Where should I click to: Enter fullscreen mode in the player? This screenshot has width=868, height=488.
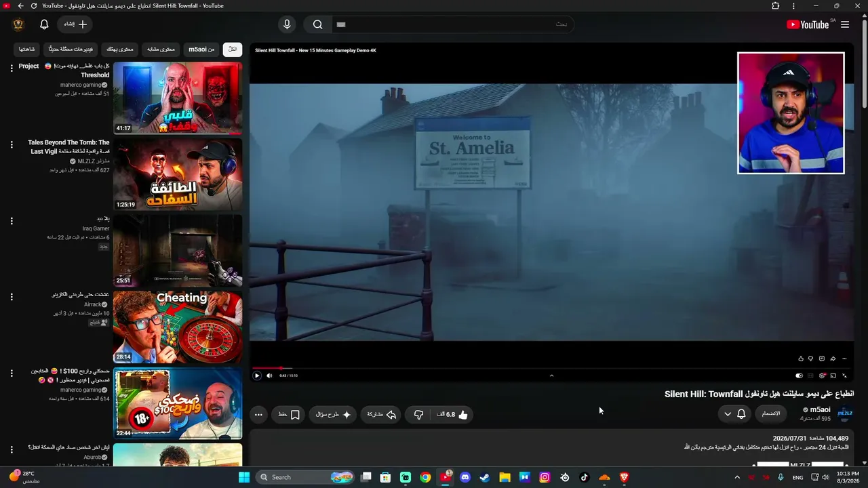pos(844,375)
